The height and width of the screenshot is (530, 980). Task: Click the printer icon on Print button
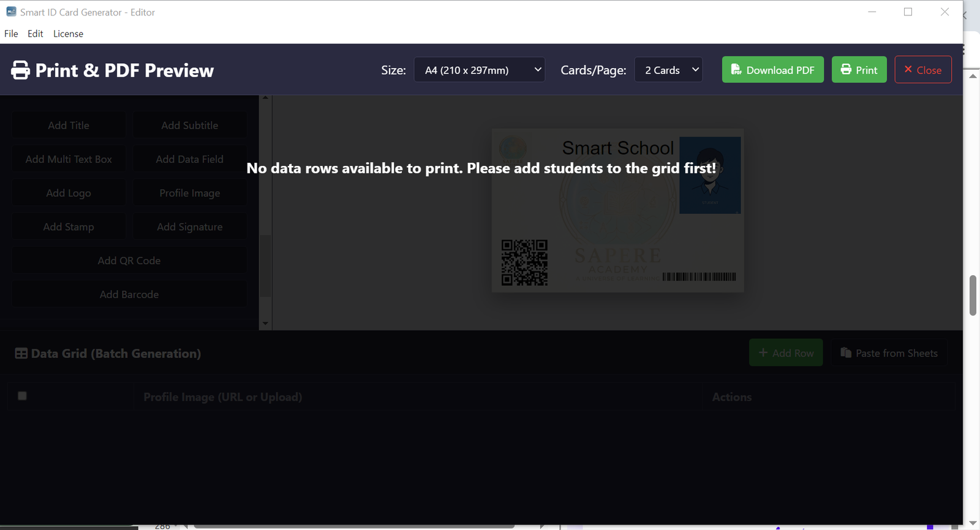[x=846, y=69]
